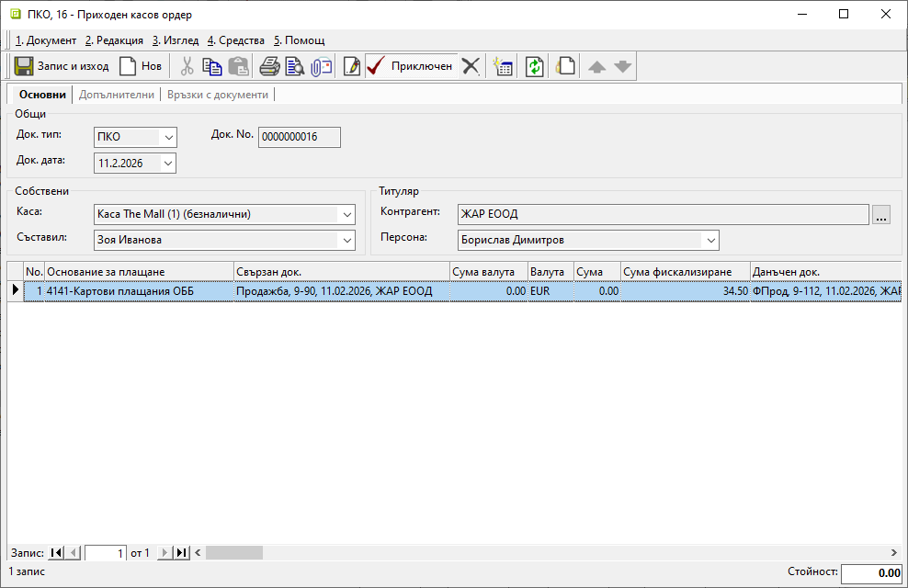Click the black X delete icon

(x=471, y=66)
